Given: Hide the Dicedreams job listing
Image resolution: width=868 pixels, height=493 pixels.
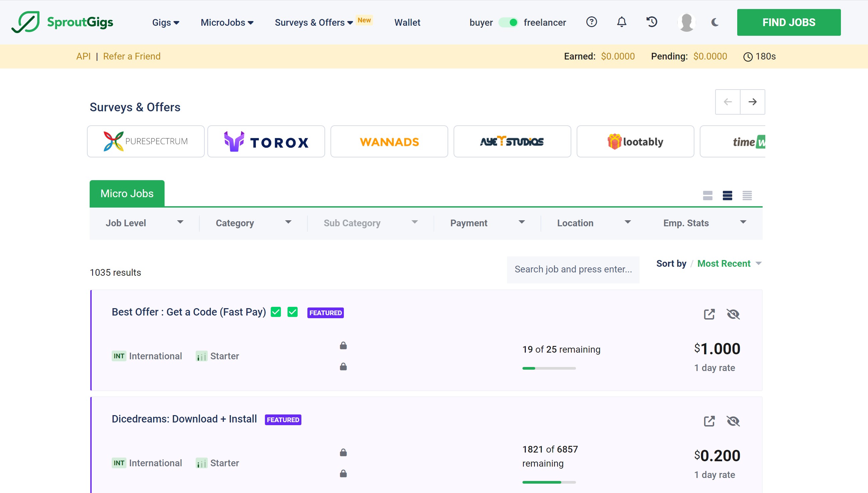Looking at the screenshot, I should (x=733, y=421).
